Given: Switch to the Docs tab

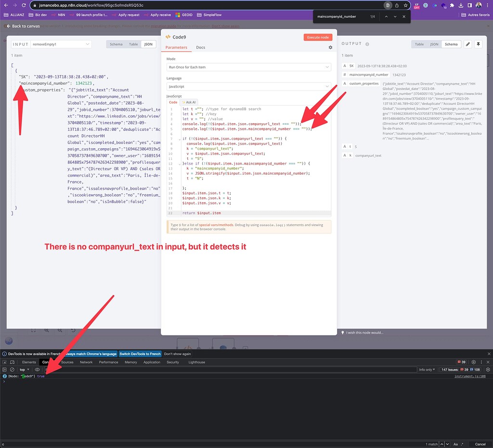Looking at the screenshot, I should point(201,48).
